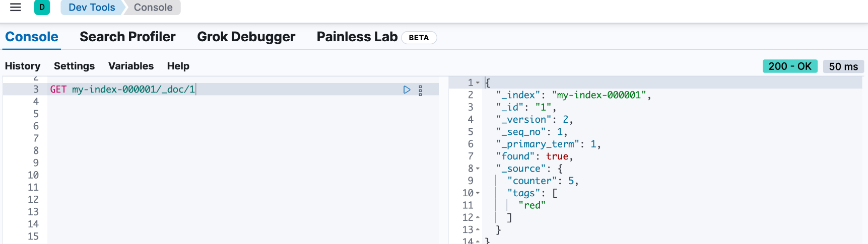Click fold marker on output line 12

[478, 217]
